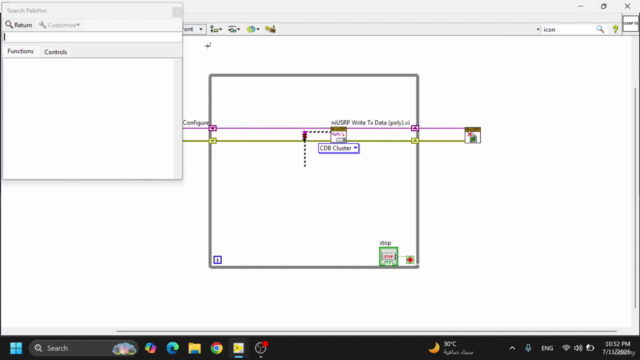640x360 pixels.
Task: Close the Search Palettes window
Action: (177, 12)
